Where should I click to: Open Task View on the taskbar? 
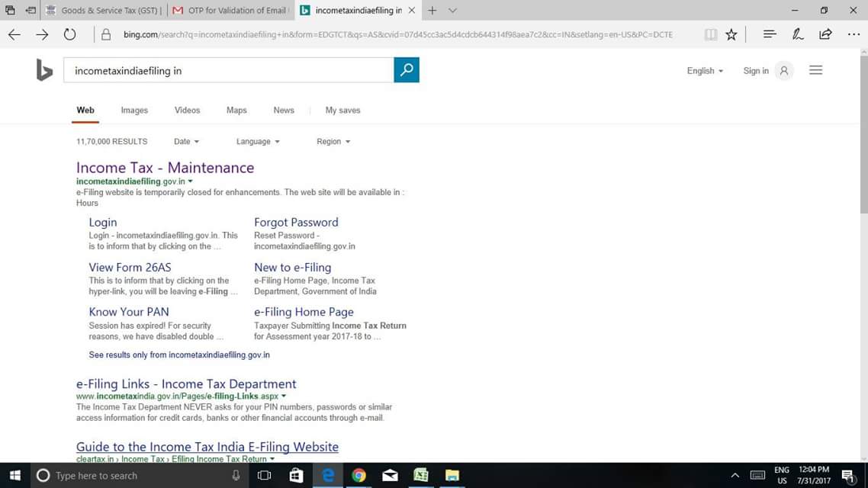pos(264,475)
